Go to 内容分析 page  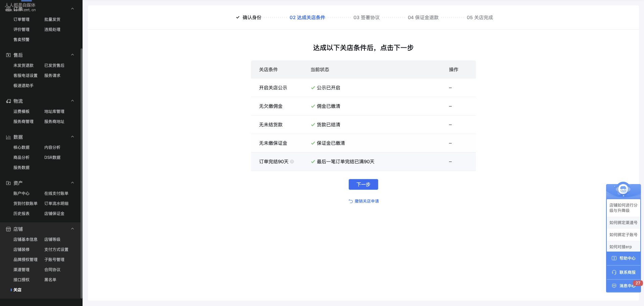pos(52,147)
